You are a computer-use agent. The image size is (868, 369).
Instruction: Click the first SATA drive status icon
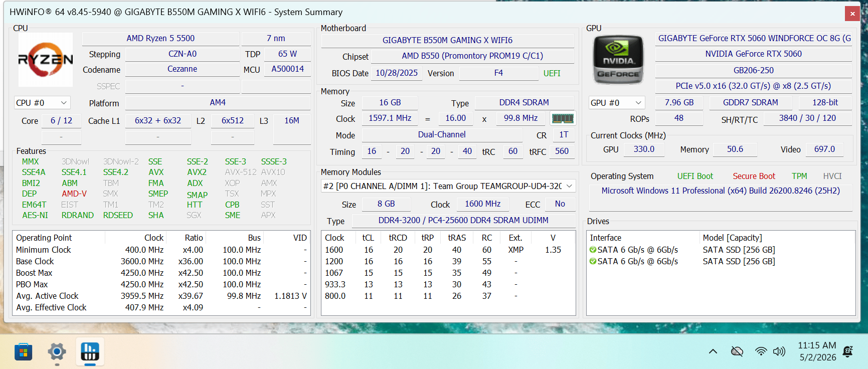click(593, 250)
